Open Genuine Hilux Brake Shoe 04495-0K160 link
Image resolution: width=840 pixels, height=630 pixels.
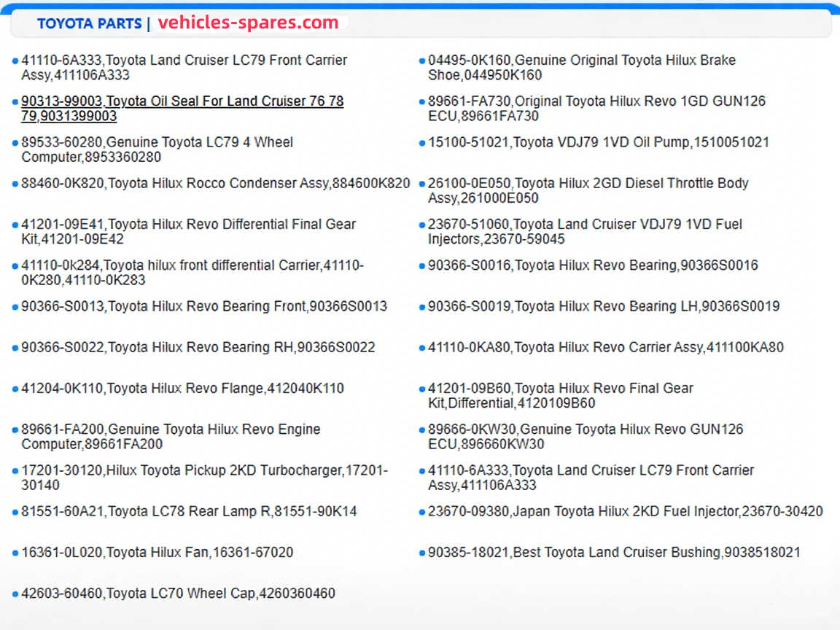(x=581, y=61)
